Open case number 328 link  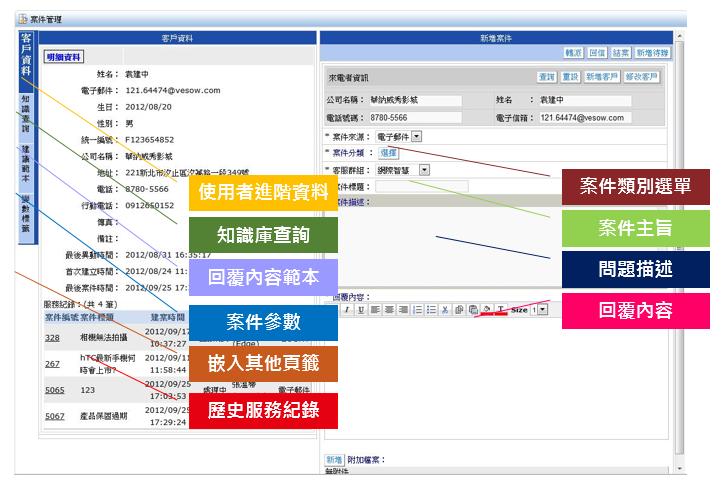[52, 338]
